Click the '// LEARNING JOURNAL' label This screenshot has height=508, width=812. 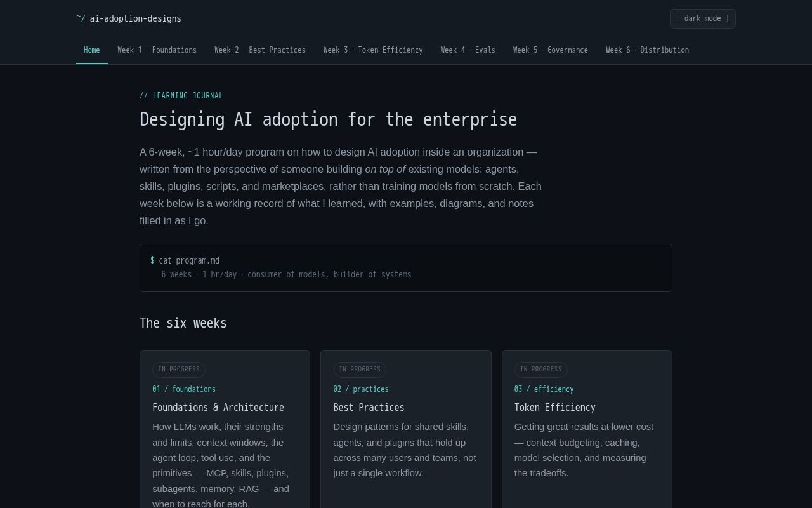point(181,96)
